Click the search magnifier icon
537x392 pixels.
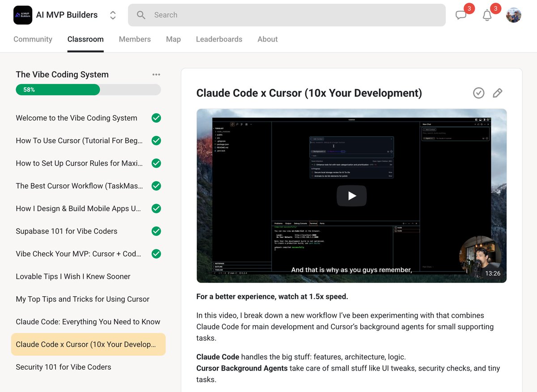click(x=141, y=15)
